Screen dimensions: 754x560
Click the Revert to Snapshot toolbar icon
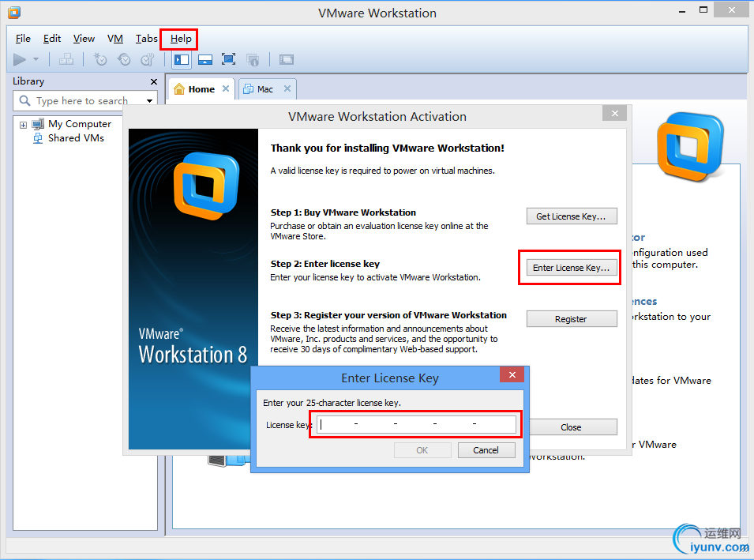pyautogui.click(x=124, y=60)
